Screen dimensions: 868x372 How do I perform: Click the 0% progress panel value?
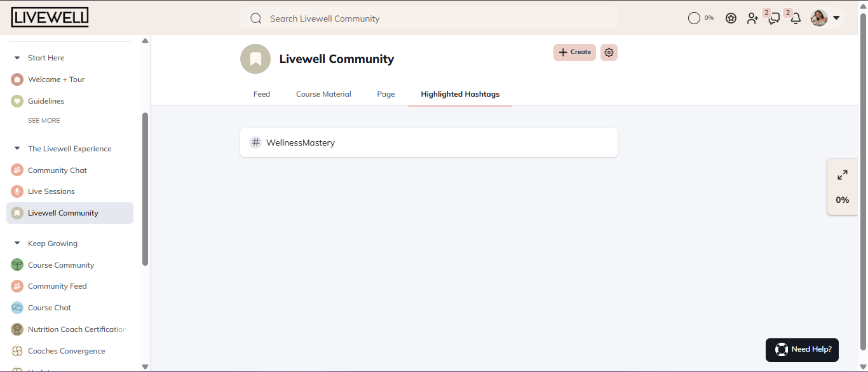(x=843, y=200)
